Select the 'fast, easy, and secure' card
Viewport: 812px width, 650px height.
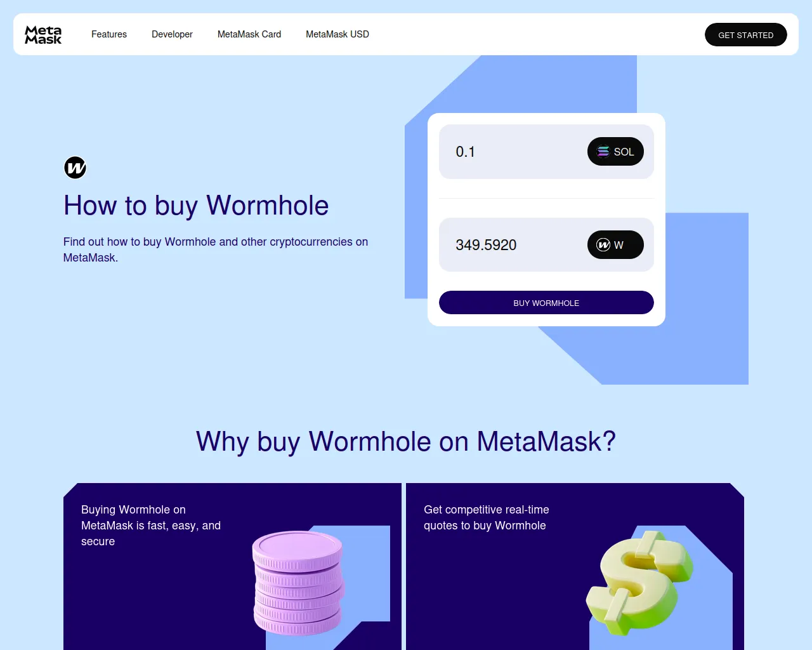click(232, 566)
